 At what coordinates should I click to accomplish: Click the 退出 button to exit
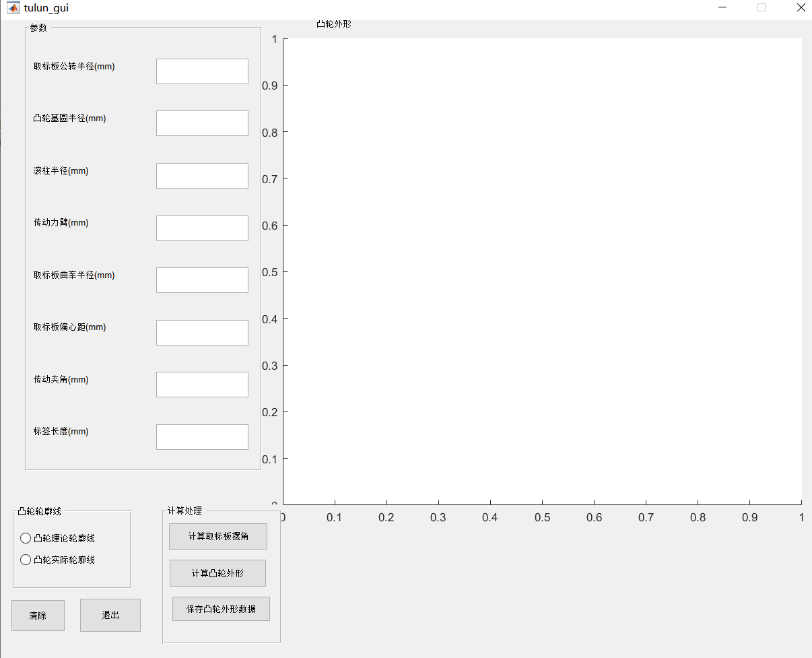(110, 615)
